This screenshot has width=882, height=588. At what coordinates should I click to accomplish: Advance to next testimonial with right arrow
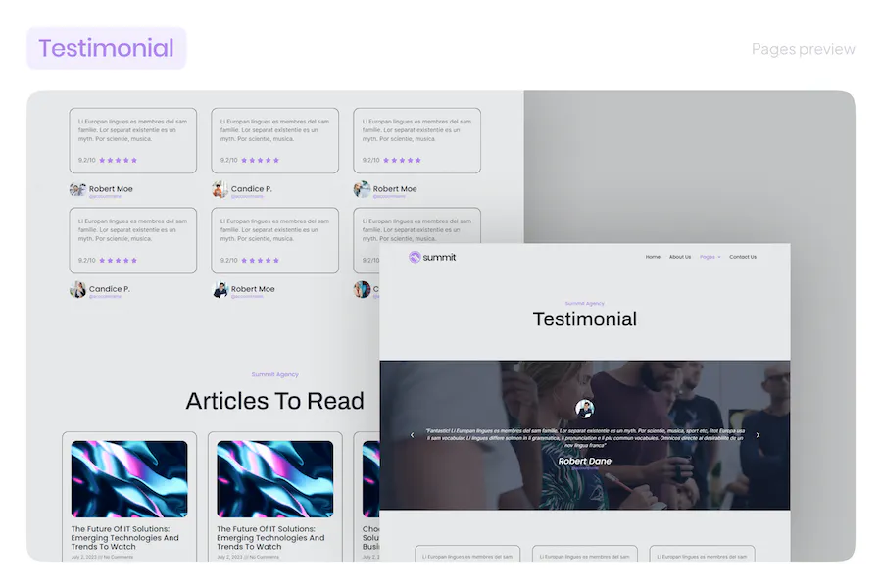758,435
